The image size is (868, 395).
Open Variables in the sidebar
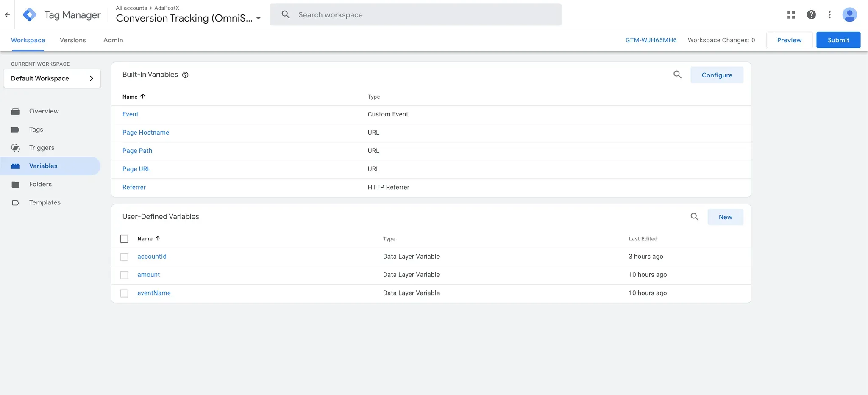[50, 166]
